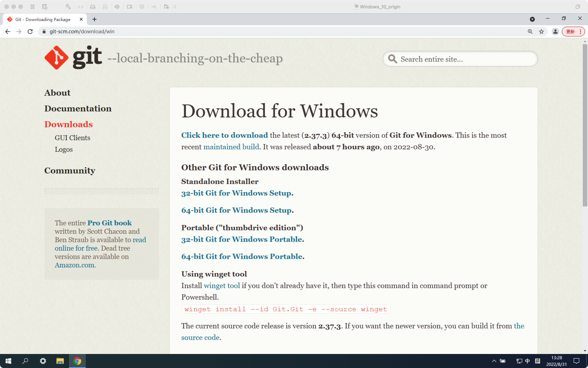Open the 'read online for free' link

pyautogui.click(x=100, y=244)
